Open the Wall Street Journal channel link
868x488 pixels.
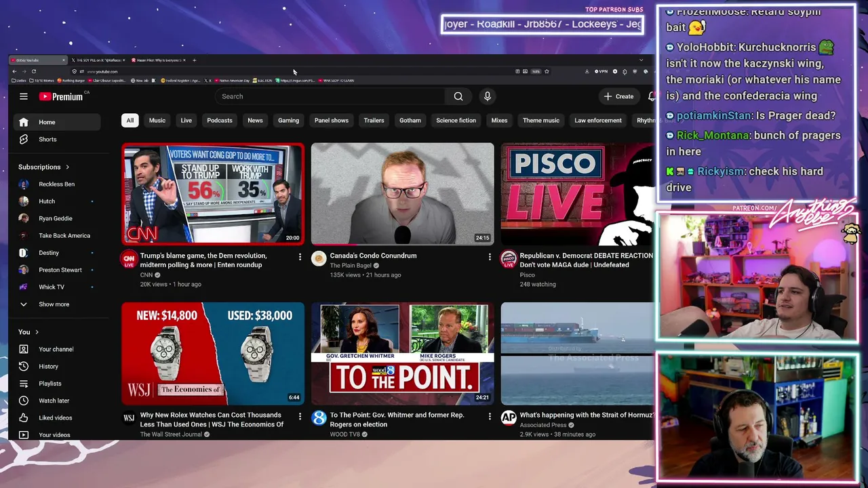pyautogui.click(x=171, y=434)
